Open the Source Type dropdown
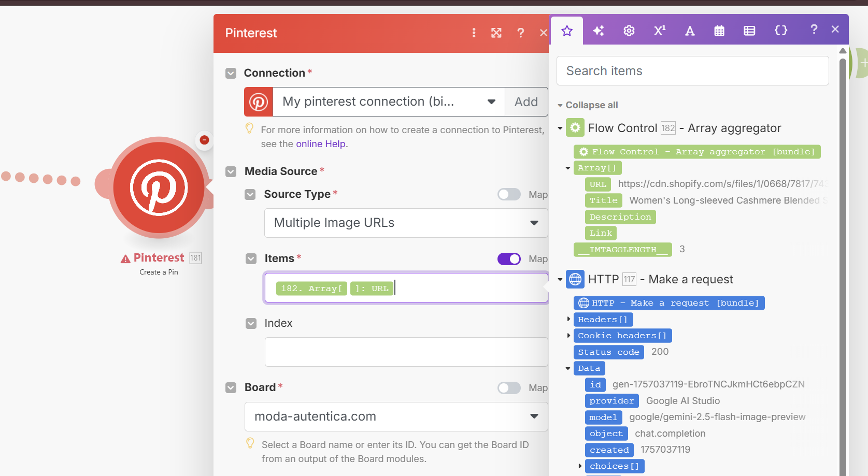The image size is (868, 476). click(406, 223)
